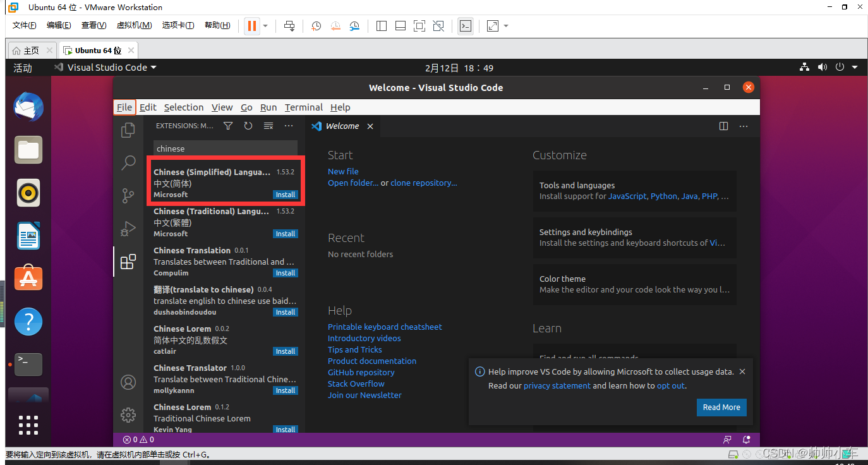Open the Source Control view
Screen dimensions: 868x465
(128, 196)
